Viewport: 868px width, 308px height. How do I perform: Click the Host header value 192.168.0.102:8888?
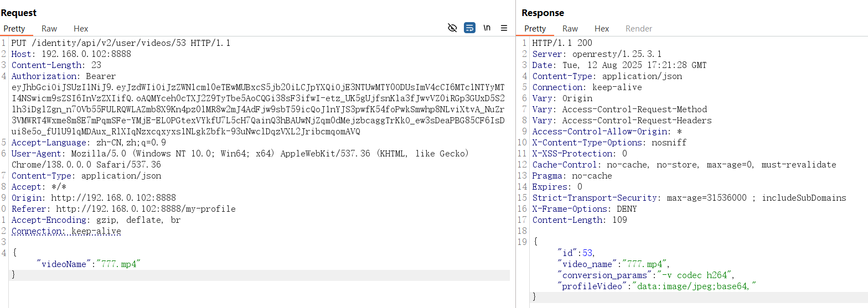click(x=86, y=54)
